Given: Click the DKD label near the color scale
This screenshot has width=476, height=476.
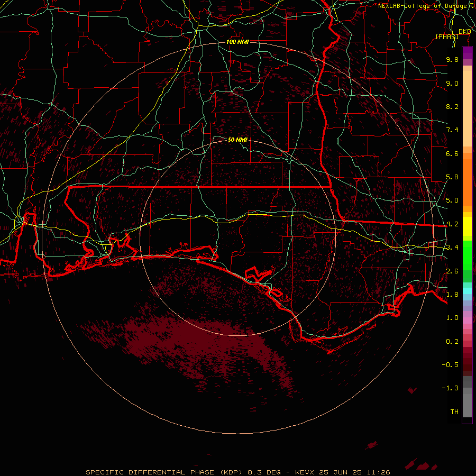Looking at the screenshot, I should tap(464, 32).
